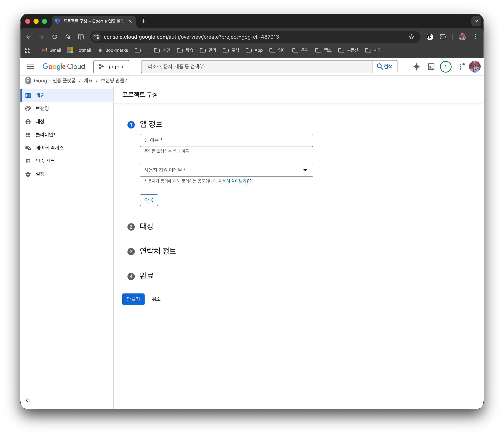Screen dimensions: 504x436
Task: Expand step 2 대상 section
Action: click(x=147, y=226)
